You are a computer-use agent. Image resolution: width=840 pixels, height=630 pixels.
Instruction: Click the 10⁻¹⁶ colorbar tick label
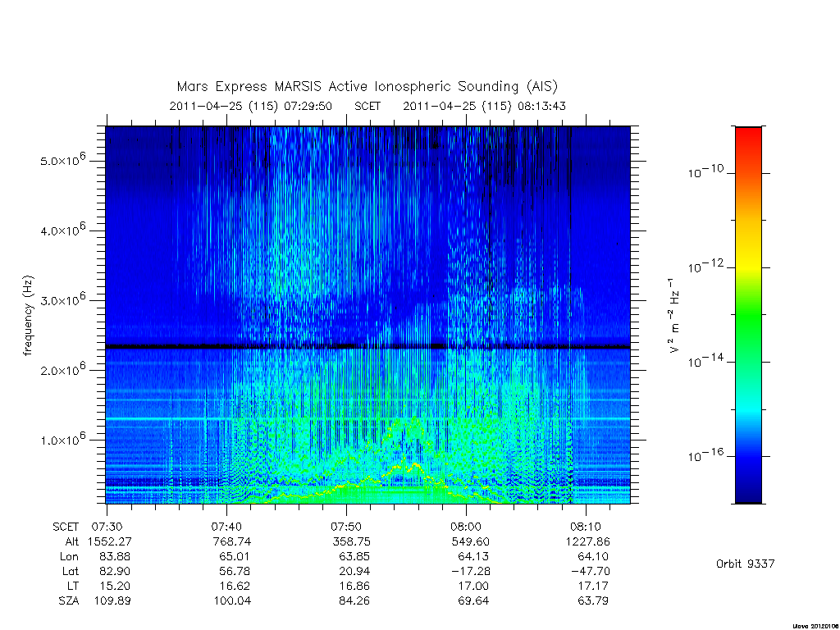705,454
